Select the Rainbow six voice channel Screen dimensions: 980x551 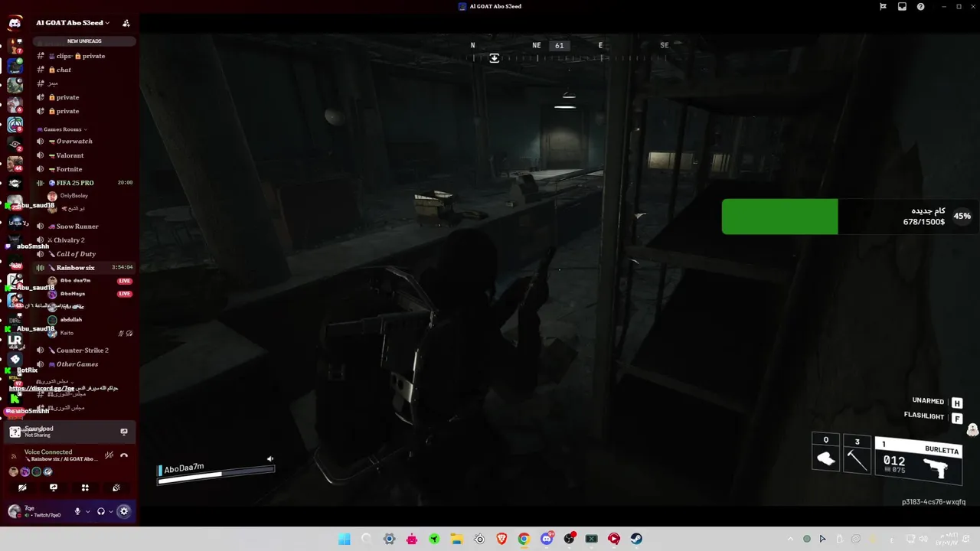(84, 268)
